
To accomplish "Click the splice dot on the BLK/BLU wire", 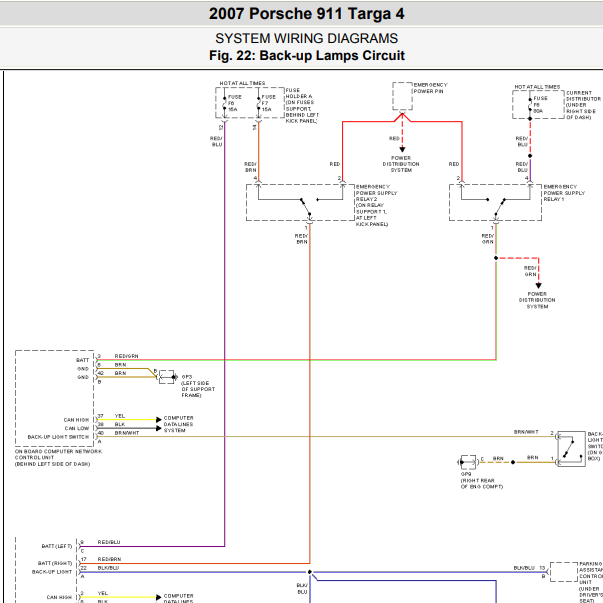I will click(x=310, y=572).
